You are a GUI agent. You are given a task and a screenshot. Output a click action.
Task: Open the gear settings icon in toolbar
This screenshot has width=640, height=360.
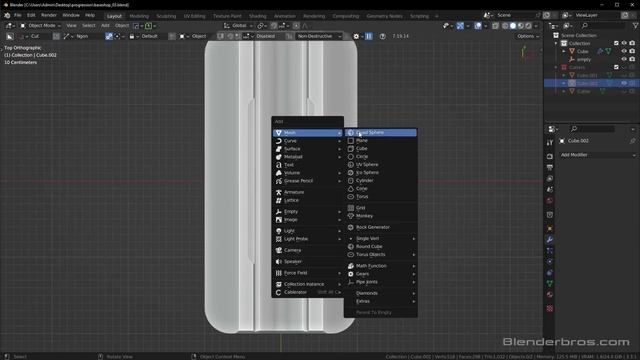tap(356, 36)
